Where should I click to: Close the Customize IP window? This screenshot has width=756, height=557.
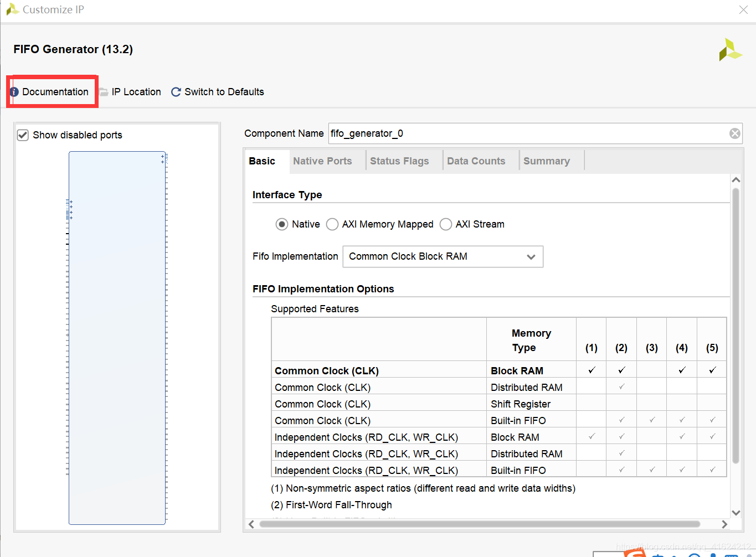(743, 10)
